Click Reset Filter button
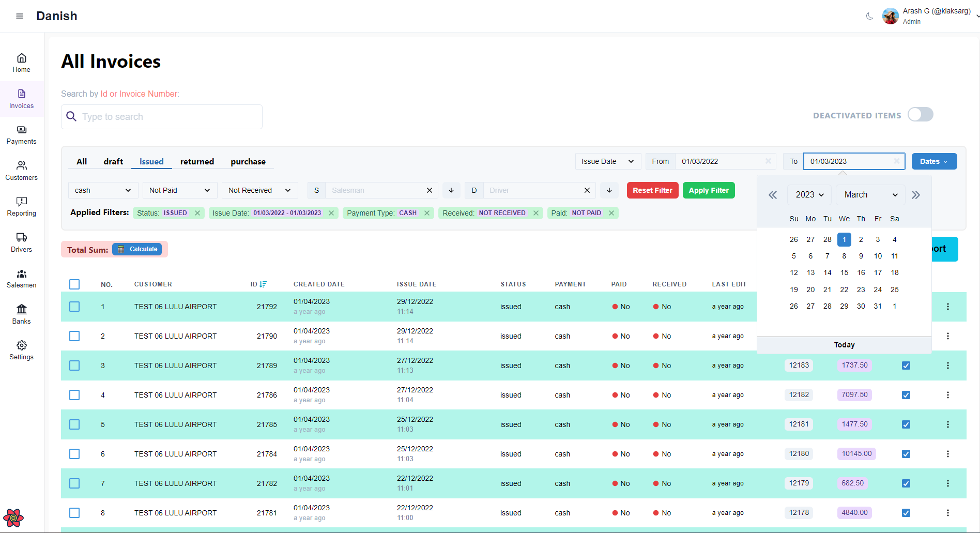 click(652, 190)
